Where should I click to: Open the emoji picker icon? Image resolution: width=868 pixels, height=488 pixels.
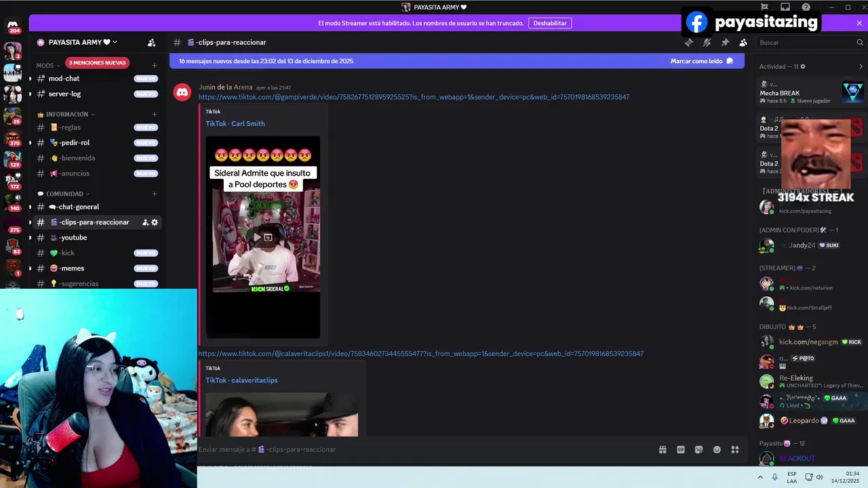[717, 449]
